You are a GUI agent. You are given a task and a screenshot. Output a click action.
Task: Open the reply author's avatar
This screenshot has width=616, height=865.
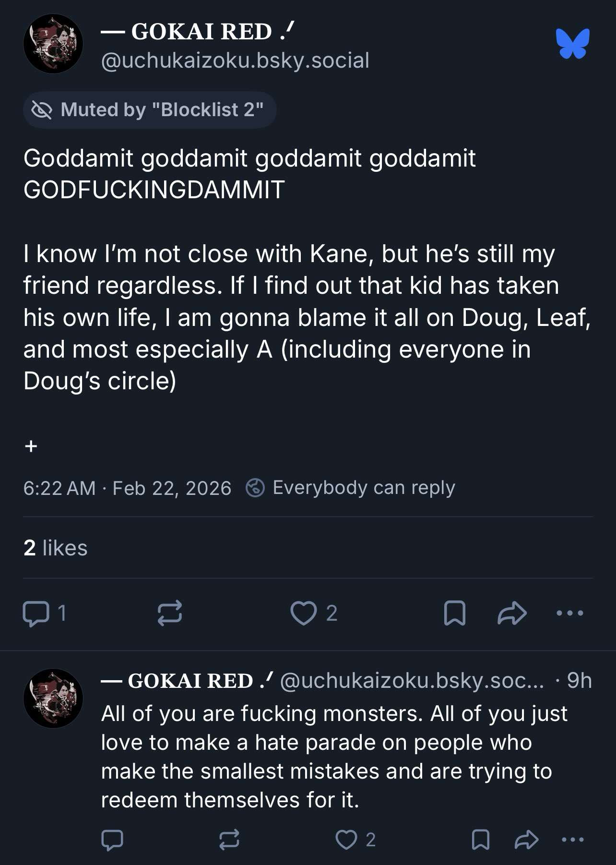[x=53, y=698]
